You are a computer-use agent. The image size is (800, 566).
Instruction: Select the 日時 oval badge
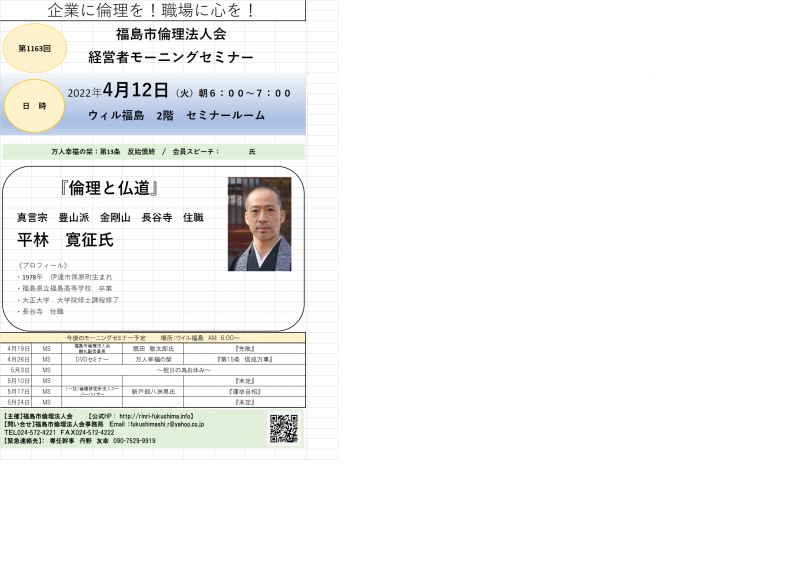34,105
